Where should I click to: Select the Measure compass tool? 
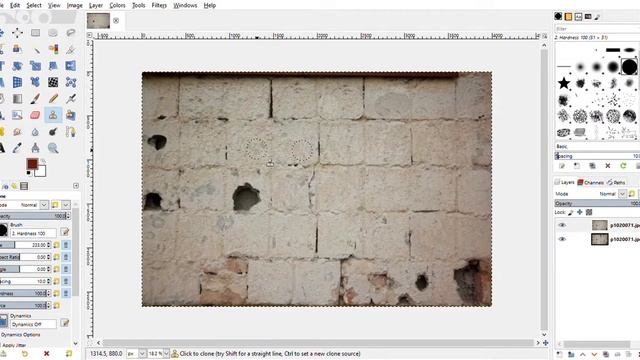pyautogui.click(x=36, y=148)
